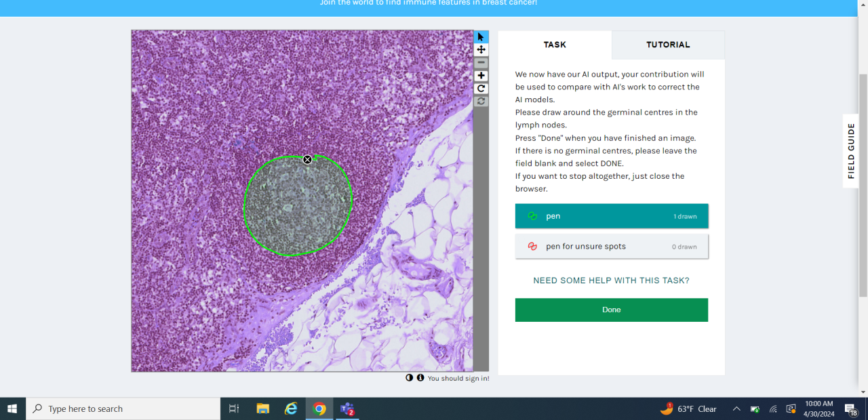Open the clock showing 10:00 AM
868x420 pixels.
pyautogui.click(x=818, y=408)
